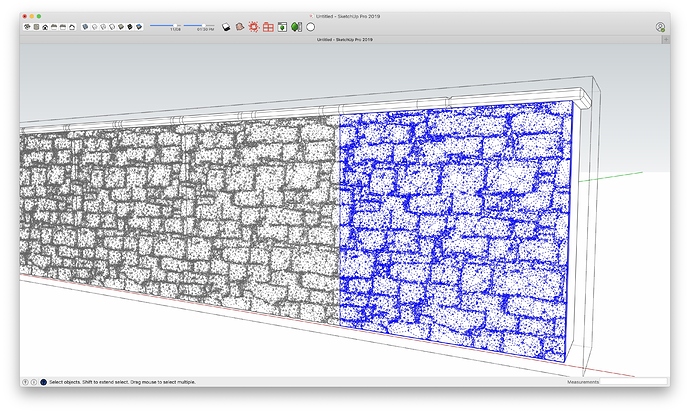Switch to the Top view
Screen dimensions: 690x413
pos(36,27)
